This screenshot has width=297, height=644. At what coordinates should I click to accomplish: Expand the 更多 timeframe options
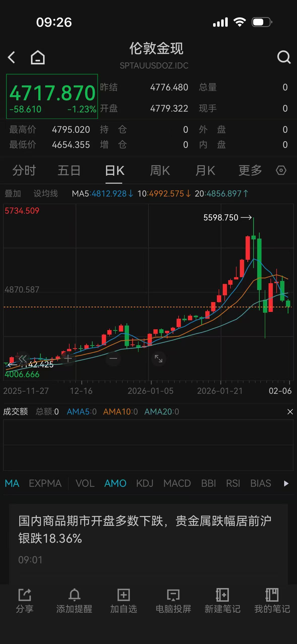[x=250, y=171]
